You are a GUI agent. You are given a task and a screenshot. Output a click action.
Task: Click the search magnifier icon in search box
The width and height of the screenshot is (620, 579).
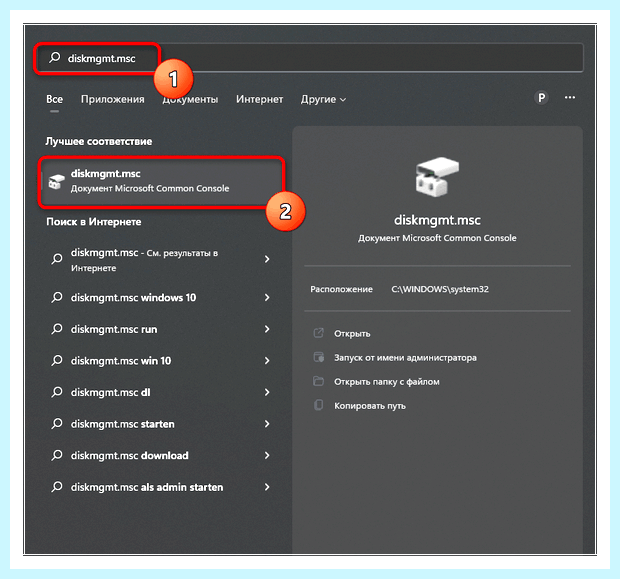(x=55, y=58)
